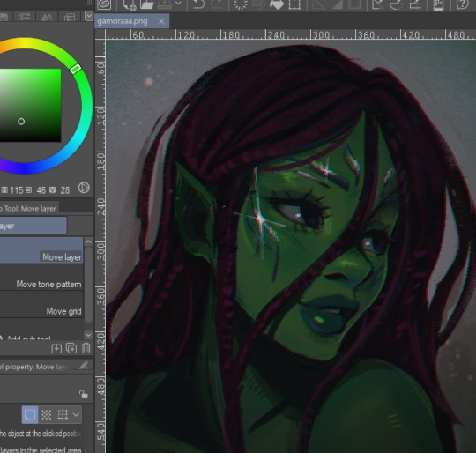The width and height of the screenshot is (476, 453).
Task: Click the Invert selected area icon
Action: tap(336, 4)
